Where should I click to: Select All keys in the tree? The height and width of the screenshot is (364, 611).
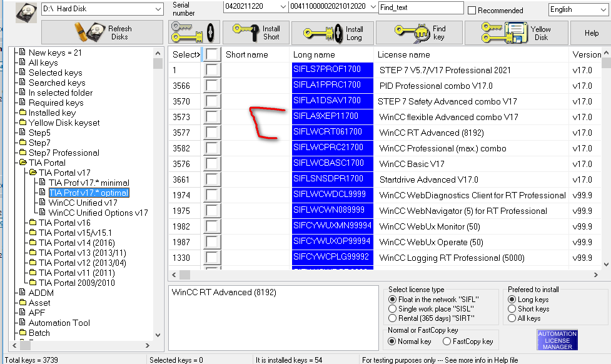pyautogui.click(x=43, y=63)
